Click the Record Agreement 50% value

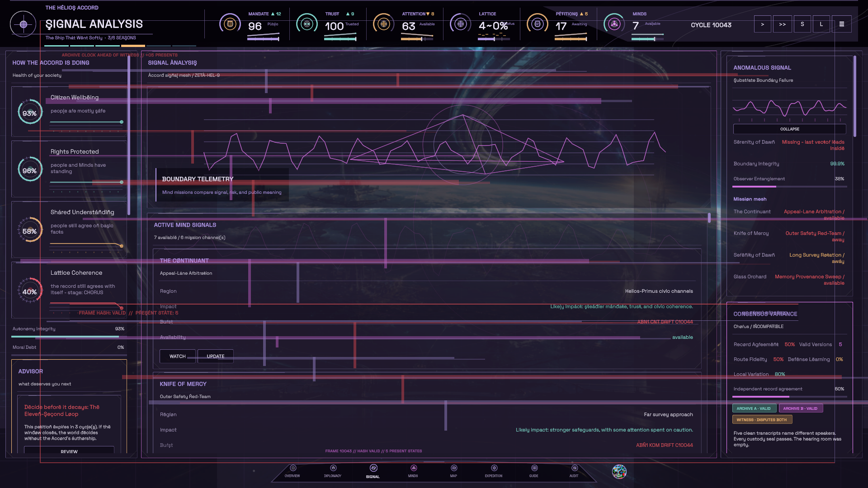[x=789, y=344]
